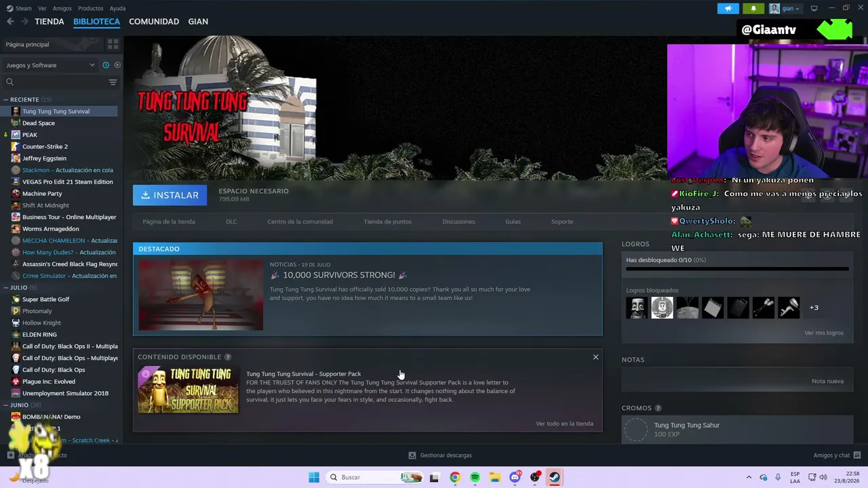Screen dimensions: 868x488
Task: Open the Discusiones link
Action: tap(458, 222)
